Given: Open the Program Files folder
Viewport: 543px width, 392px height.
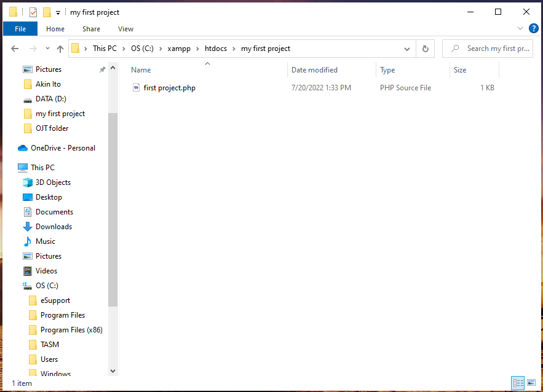Looking at the screenshot, I should (63, 315).
